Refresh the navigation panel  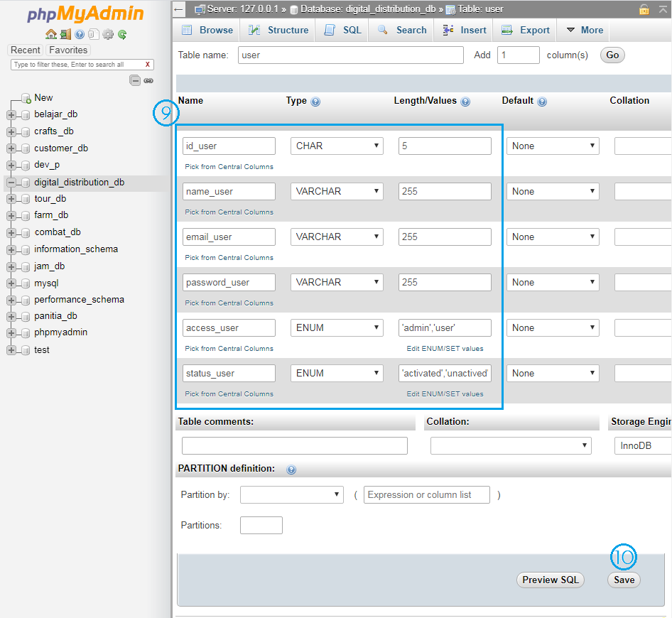point(121,33)
